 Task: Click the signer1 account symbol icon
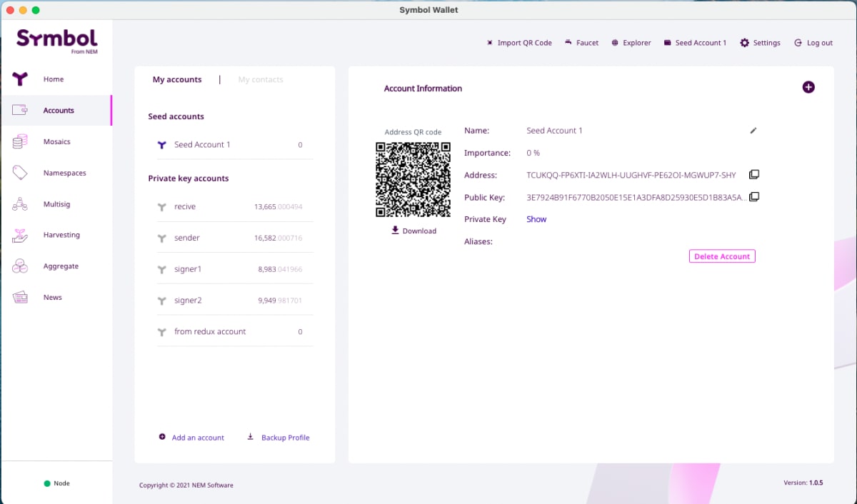(x=162, y=270)
